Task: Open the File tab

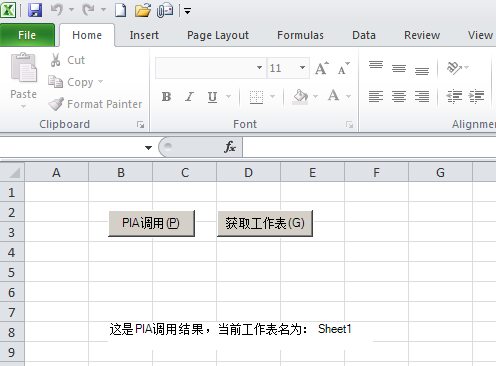Action: tap(27, 35)
